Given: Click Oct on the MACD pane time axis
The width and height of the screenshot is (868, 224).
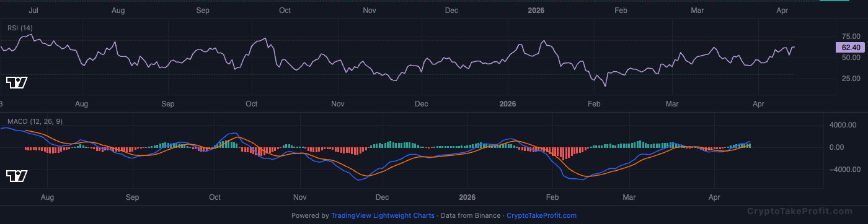Looking at the screenshot, I should (215, 198).
